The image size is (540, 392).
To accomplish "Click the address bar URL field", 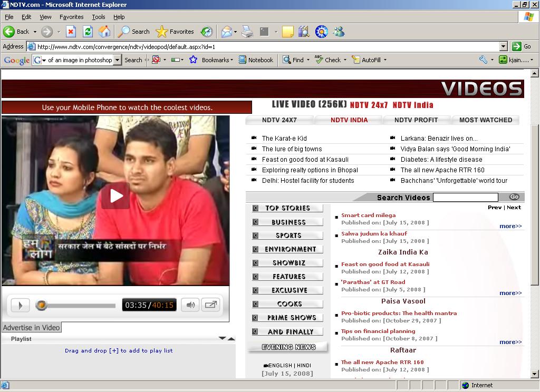I will point(264,46).
